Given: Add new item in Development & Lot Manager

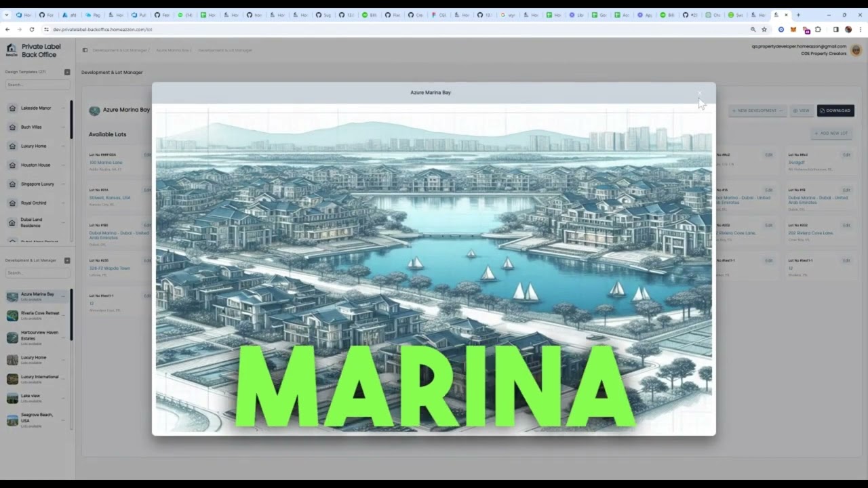Looking at the screenshot, I should click(x=67, y=260).
